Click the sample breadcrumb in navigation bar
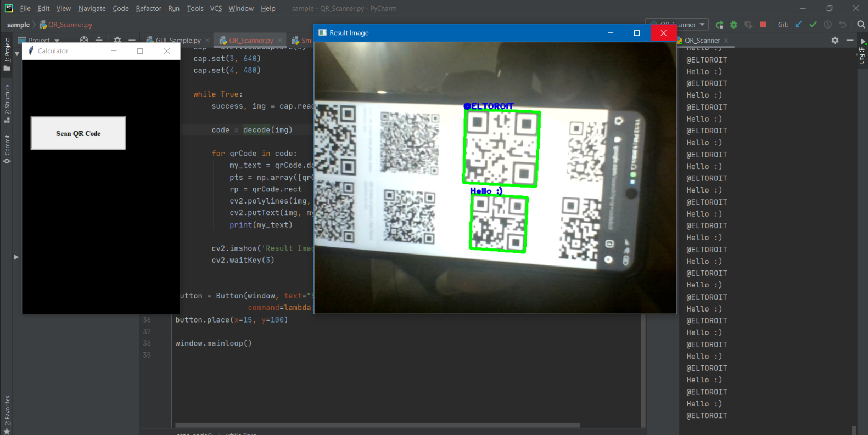This screenshot has height=435, width=868. point(18,25)
